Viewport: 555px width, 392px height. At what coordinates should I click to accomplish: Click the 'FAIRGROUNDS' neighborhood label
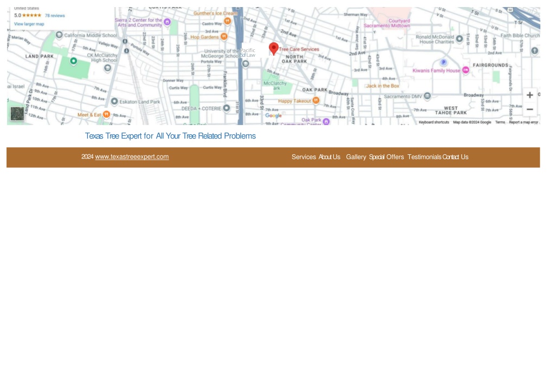(491, 66)
